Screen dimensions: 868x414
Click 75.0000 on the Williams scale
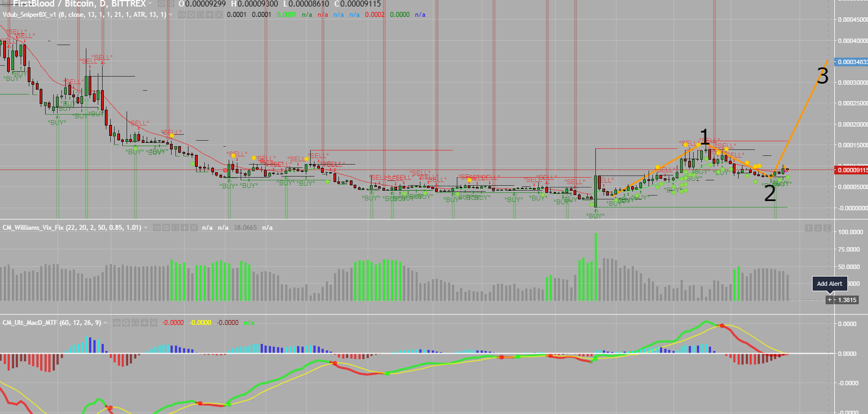click(x=850, y=249)
